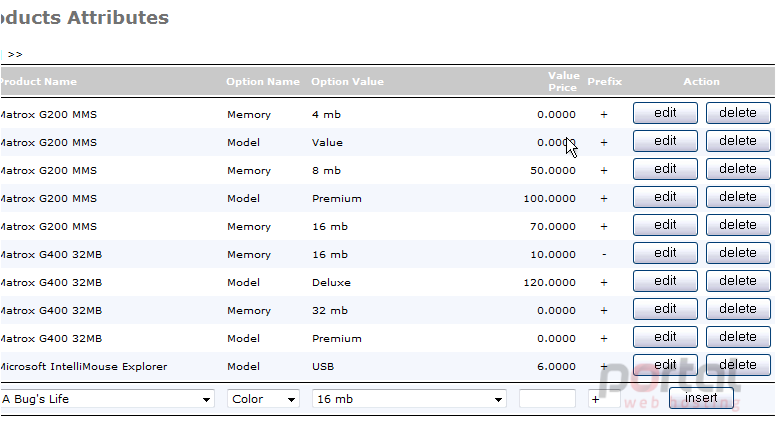Delete the 32 mb memory row
776x422 pixels.
point(738,309)
